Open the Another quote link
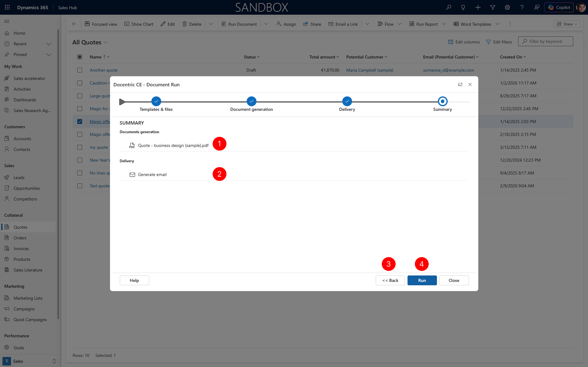Viewport: 588px width, 367px height. coord(104,70)
